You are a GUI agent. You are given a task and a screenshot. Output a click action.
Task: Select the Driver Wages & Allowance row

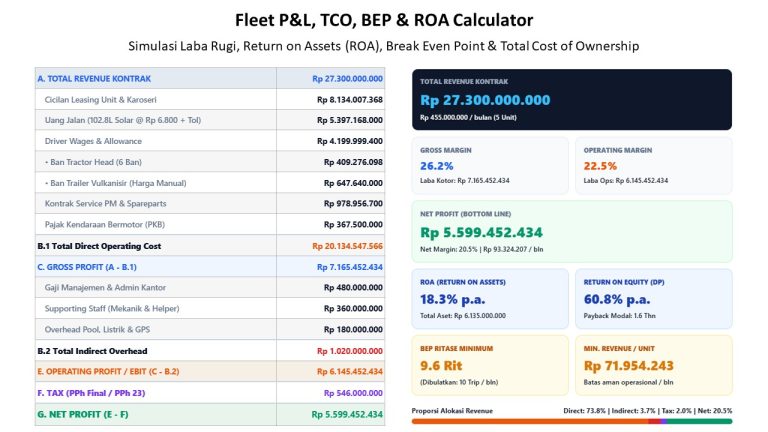pos(210,141)
